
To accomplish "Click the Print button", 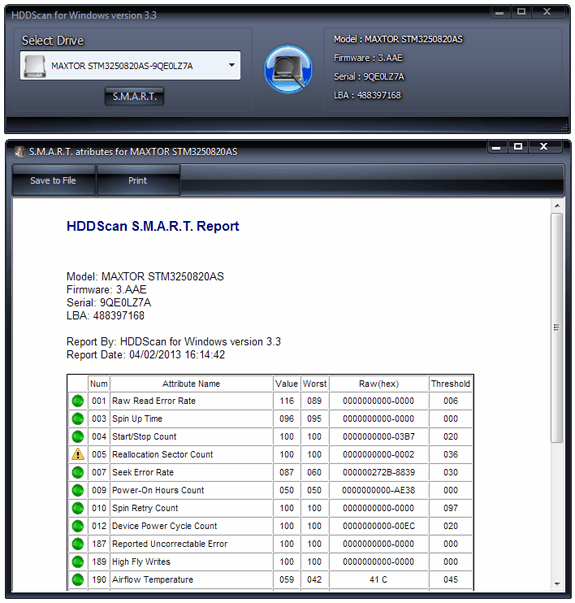I will (138, 180).
